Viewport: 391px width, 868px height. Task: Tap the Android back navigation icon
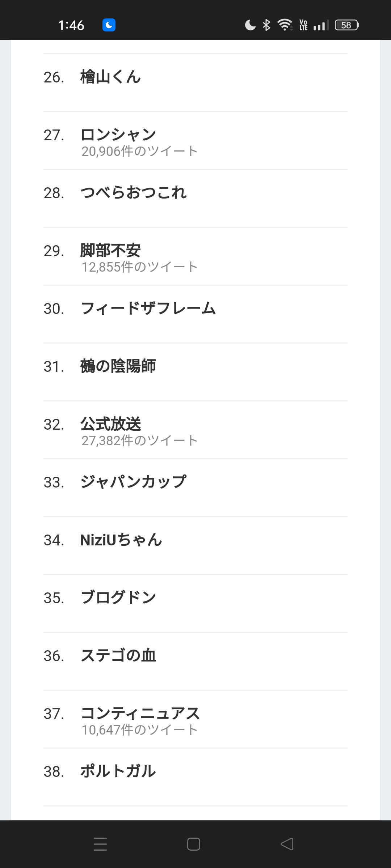(287, 844)
